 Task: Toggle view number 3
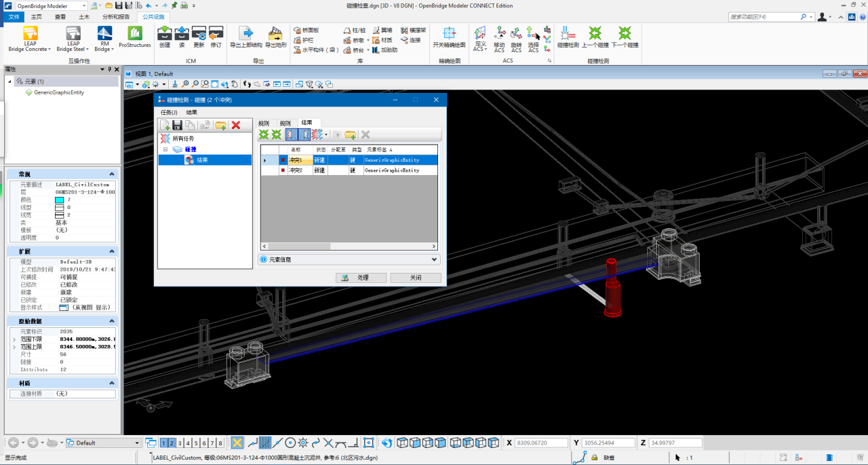(x=180, y=443)
